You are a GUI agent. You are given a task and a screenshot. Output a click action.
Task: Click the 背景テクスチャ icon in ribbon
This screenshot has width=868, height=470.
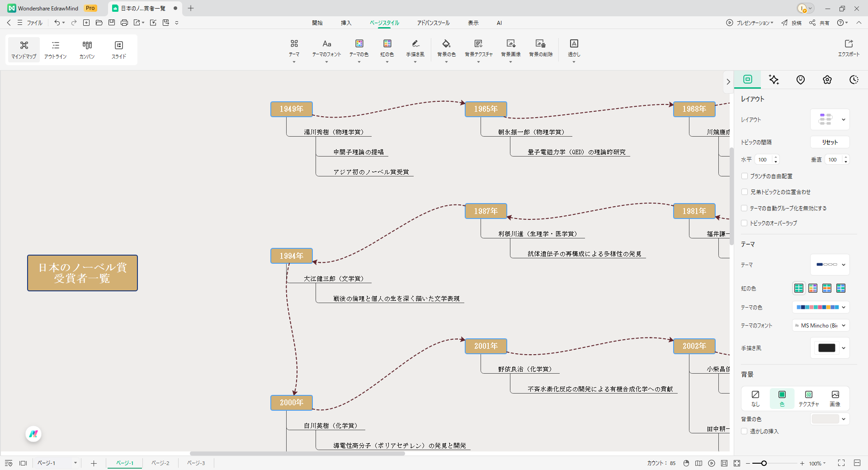pos(478,44)
